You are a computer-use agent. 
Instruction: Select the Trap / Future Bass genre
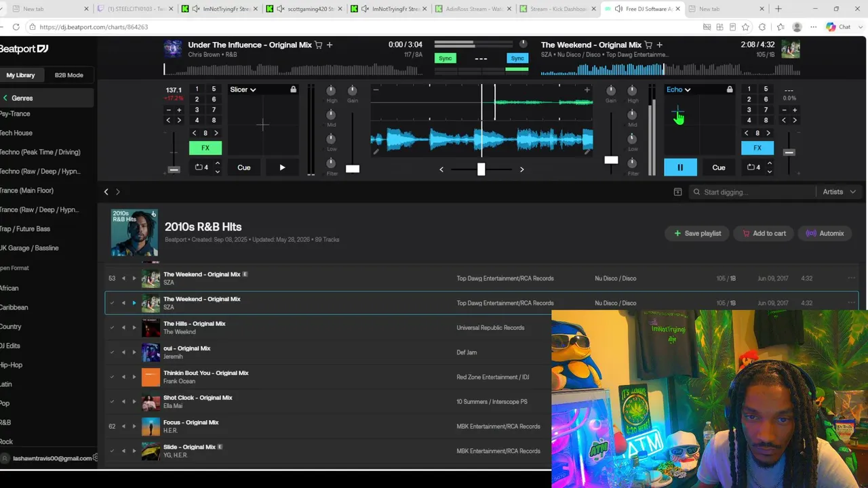pyautogui.click(x=25, y=229)
